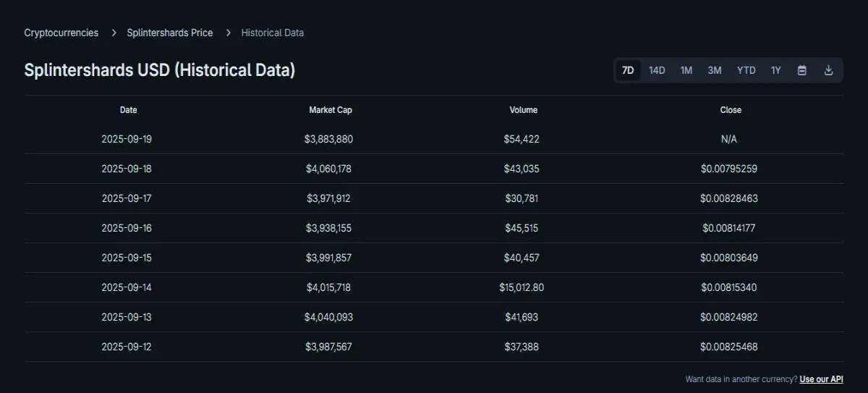Click market cap value $3,987,567
This screenshot has height=393, width=868.
pyautogui.click(x=329, y=347)
